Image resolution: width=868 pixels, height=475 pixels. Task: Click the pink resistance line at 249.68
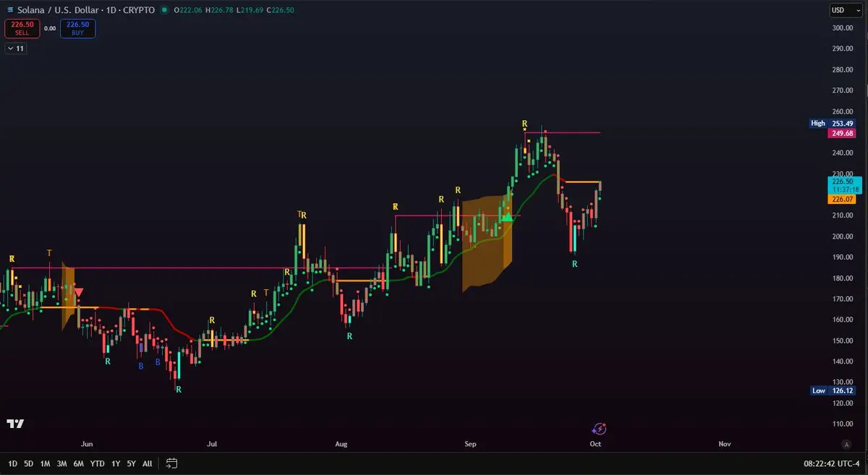click(x=562, y=133)
